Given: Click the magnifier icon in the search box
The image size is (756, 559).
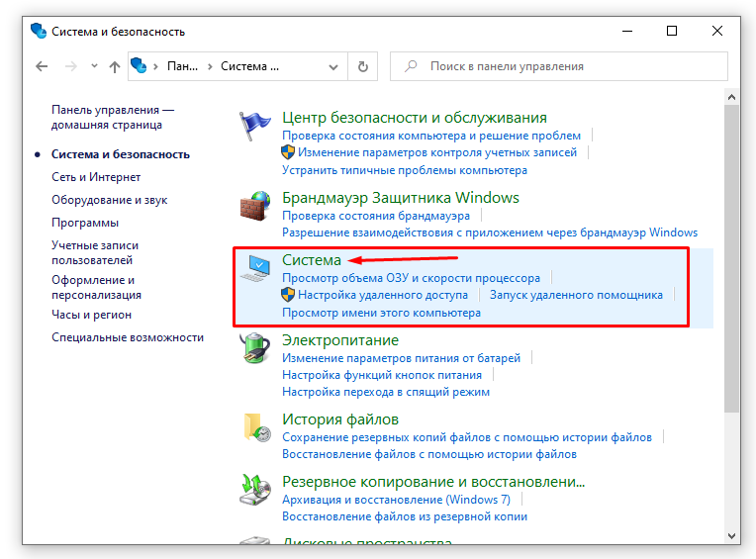Looking at the screenshot, I should coord(411,66).
